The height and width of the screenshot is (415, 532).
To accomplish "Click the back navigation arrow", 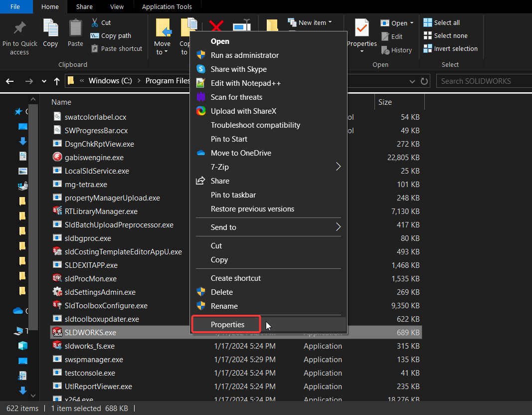I will (10, 81).
